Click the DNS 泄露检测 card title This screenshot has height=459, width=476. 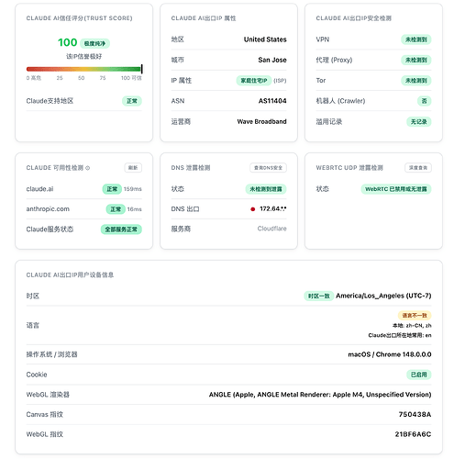[x=191, y=168]
